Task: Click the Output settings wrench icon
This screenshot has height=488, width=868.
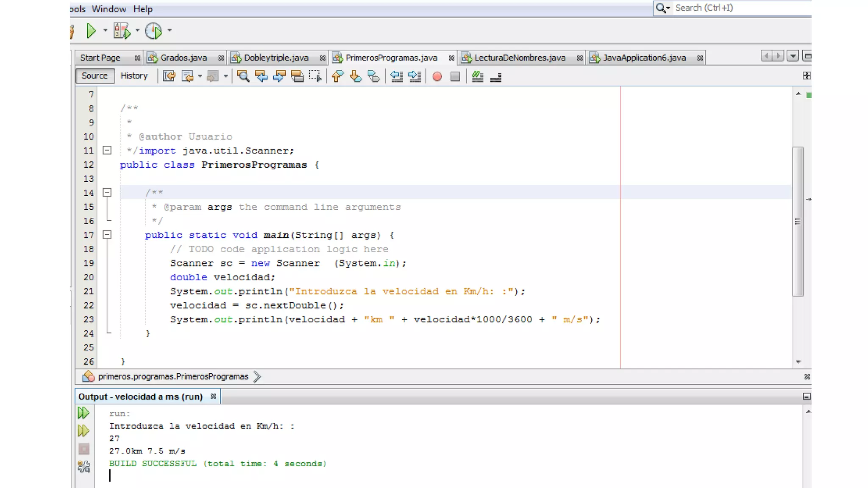Action: (x=84, y=467)
